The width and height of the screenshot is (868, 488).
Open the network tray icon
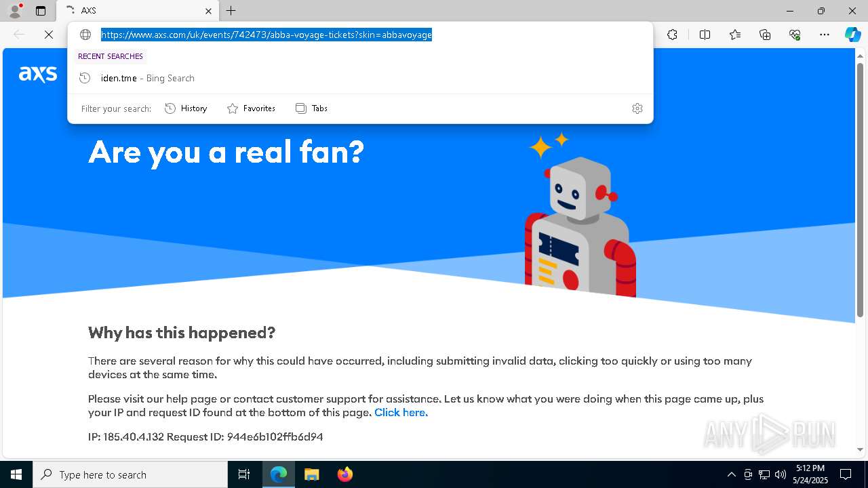coord(764,474)
